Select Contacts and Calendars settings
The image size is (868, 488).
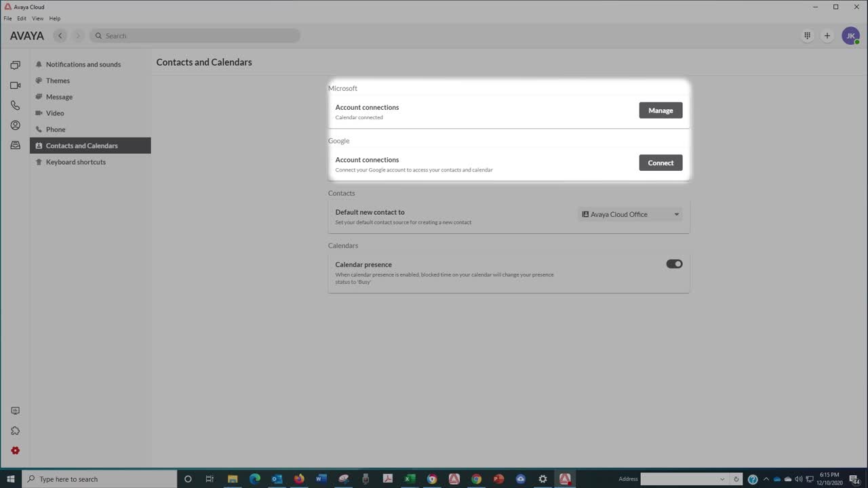click(x=90, y=146)
